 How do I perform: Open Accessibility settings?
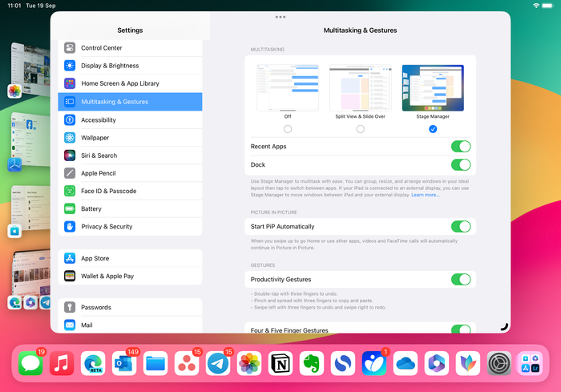pos(99,120)
